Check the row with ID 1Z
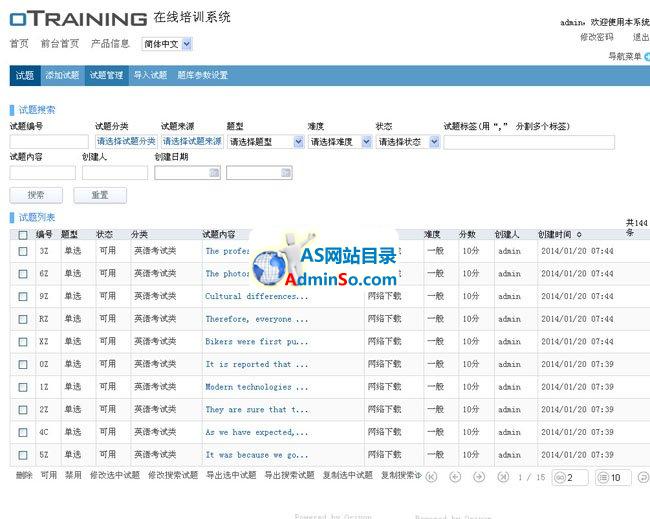 point(23,387)
